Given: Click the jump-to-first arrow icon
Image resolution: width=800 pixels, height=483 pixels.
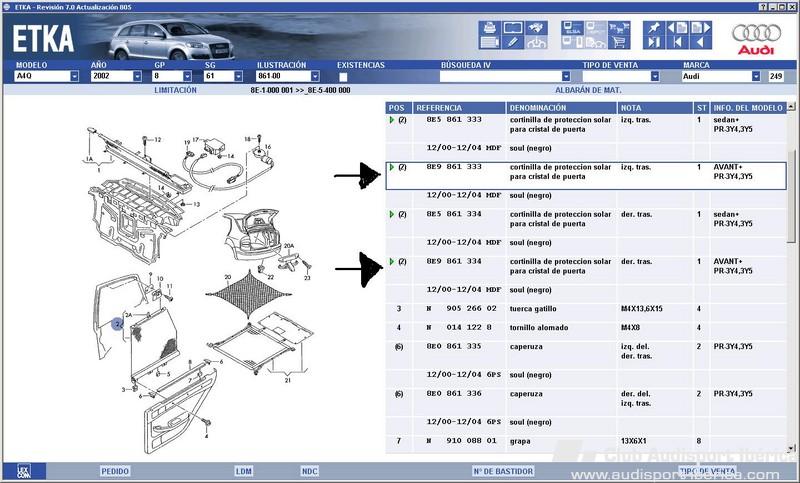Looking at the screenshot, I should [x=677, y=42].
